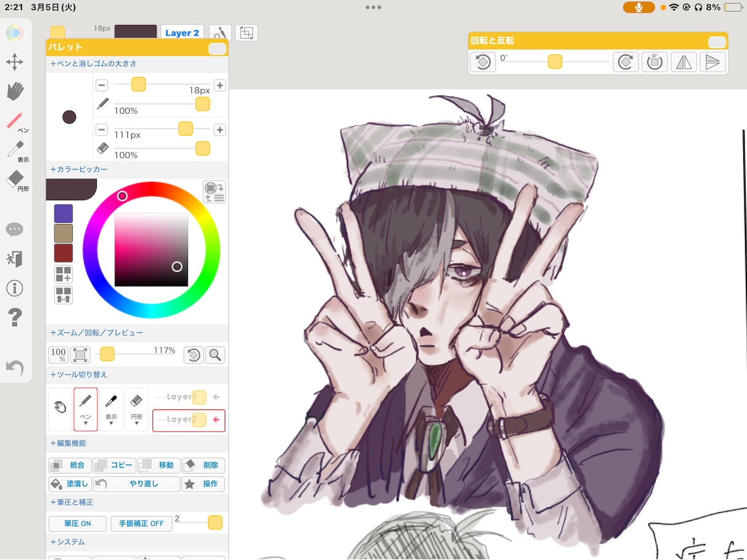Click the やり直し redo button
This screenshot has width=747, height=560.
pos(137,484)
